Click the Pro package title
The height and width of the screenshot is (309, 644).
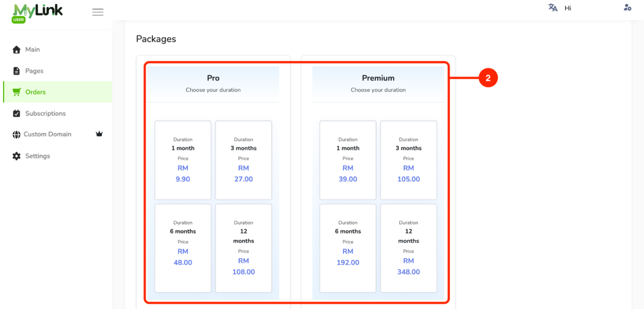(x=213, y=78)
